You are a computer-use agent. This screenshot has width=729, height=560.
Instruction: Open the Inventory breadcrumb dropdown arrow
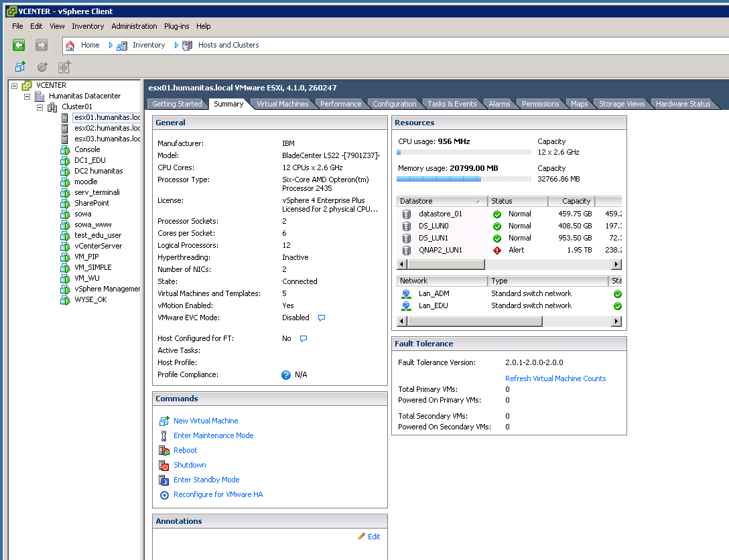click(176, 46)
